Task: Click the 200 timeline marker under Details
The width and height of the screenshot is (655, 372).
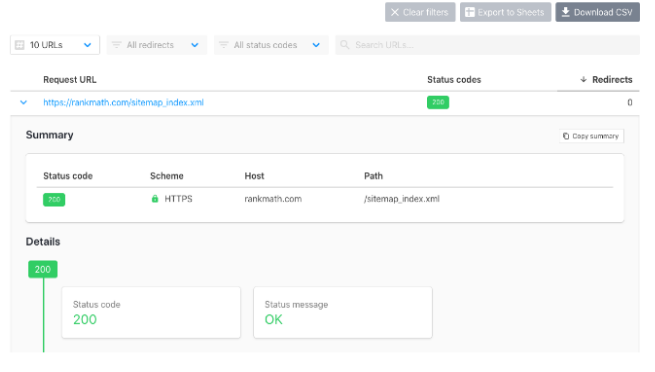Action: tap(43, 269)
